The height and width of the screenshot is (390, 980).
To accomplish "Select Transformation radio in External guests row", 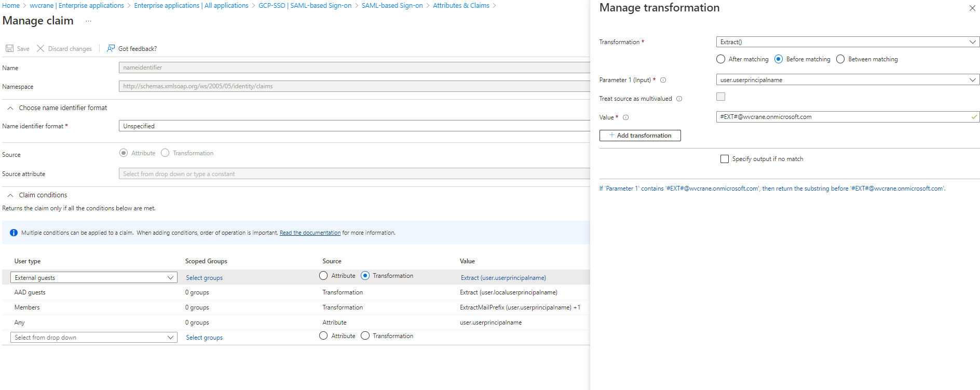I will (x=365, y=276).
